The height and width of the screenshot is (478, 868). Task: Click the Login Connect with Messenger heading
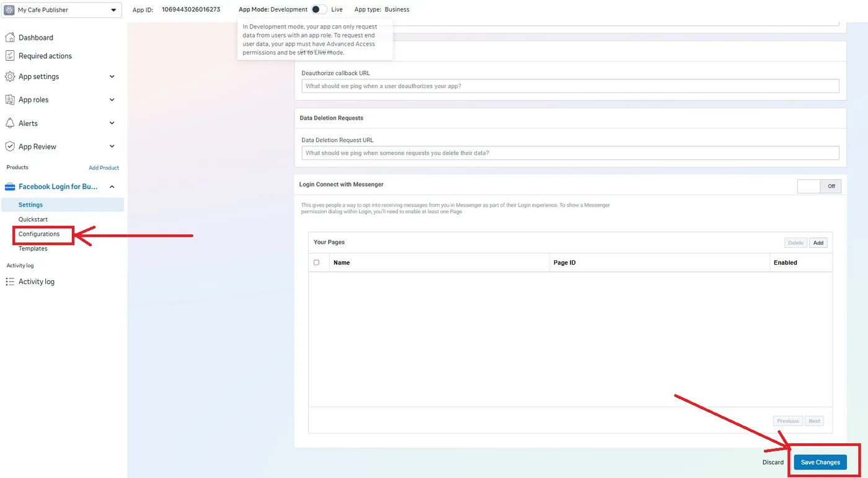[x=342, y=185]
